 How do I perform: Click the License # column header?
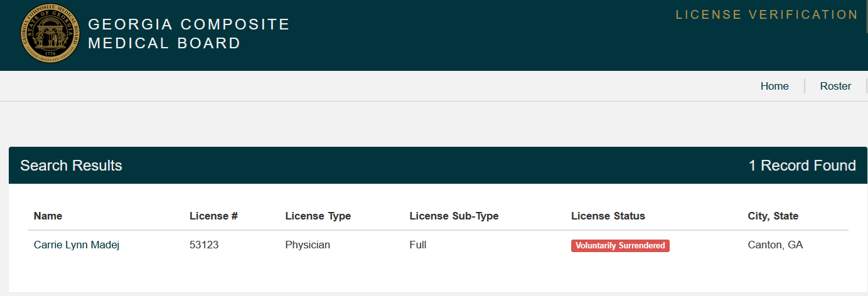(x=213, y=216)
